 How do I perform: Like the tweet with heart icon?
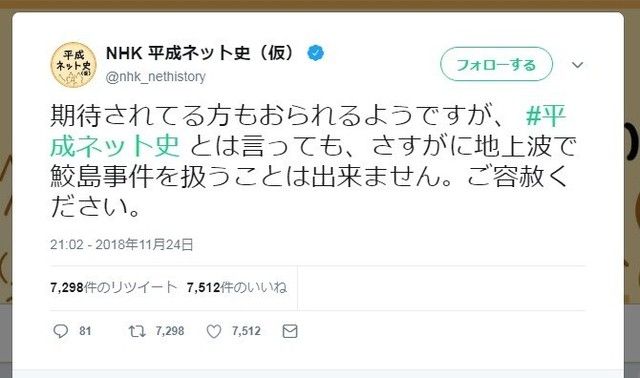213,331
